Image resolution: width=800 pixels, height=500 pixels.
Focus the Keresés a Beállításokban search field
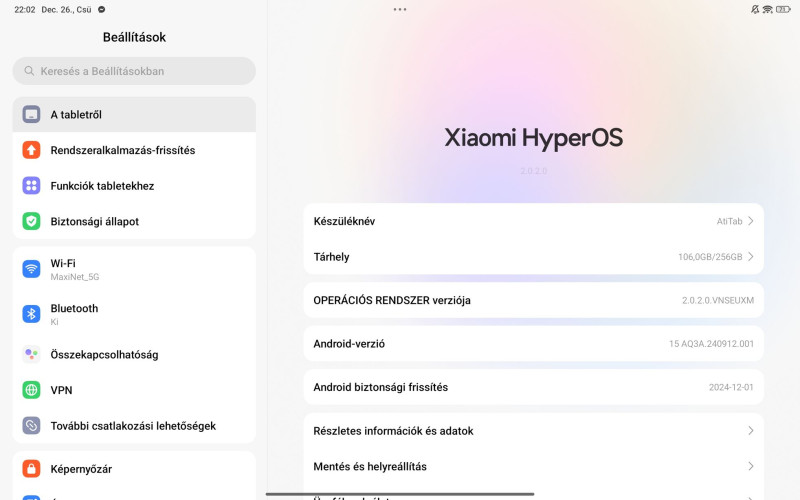[134, 71]
